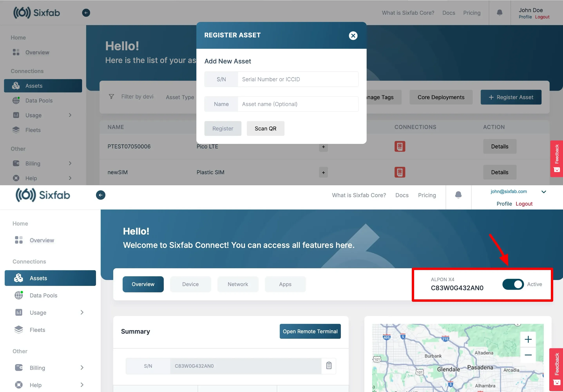Screen dimensions: 563x392
Task: Open Docs link in top window
Action: coord(448,13)
